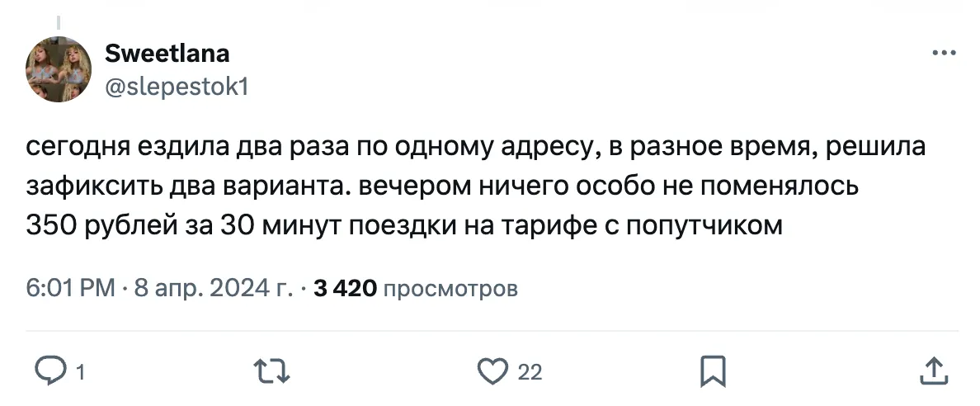
Task: Click the reply count number 1
Action: (x=81, y=373)
